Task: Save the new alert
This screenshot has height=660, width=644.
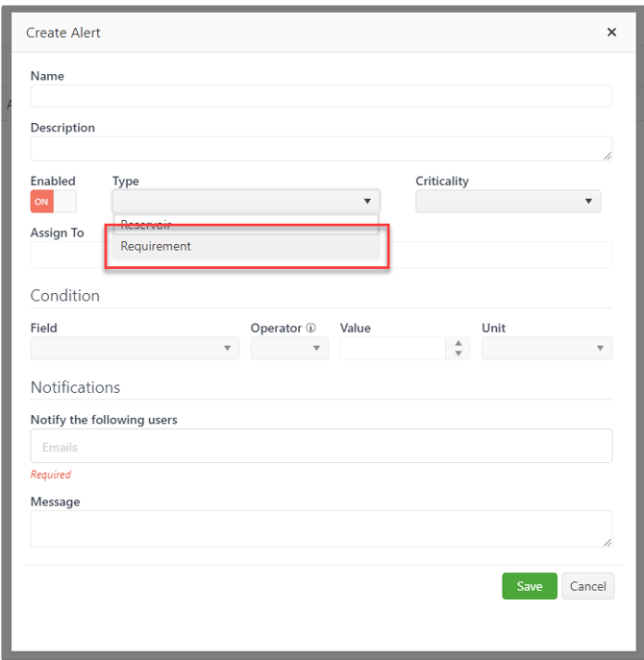Action: click(530, 586)
